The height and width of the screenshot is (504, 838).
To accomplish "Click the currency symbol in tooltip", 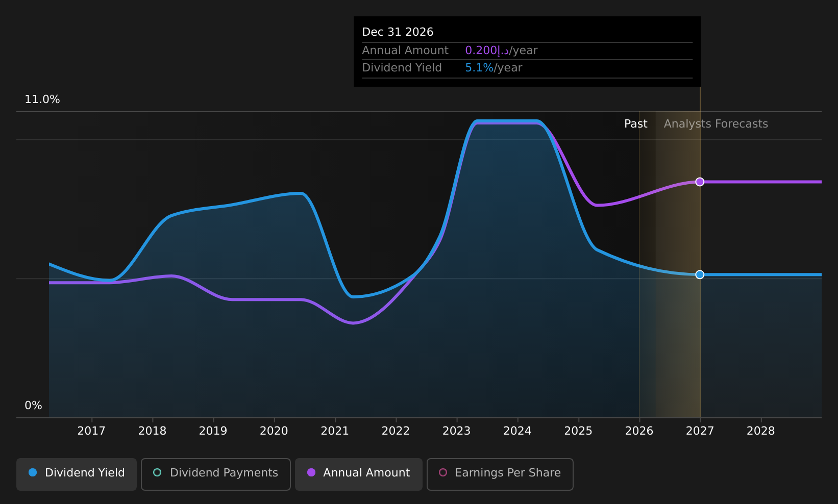I will click(503, 50).
